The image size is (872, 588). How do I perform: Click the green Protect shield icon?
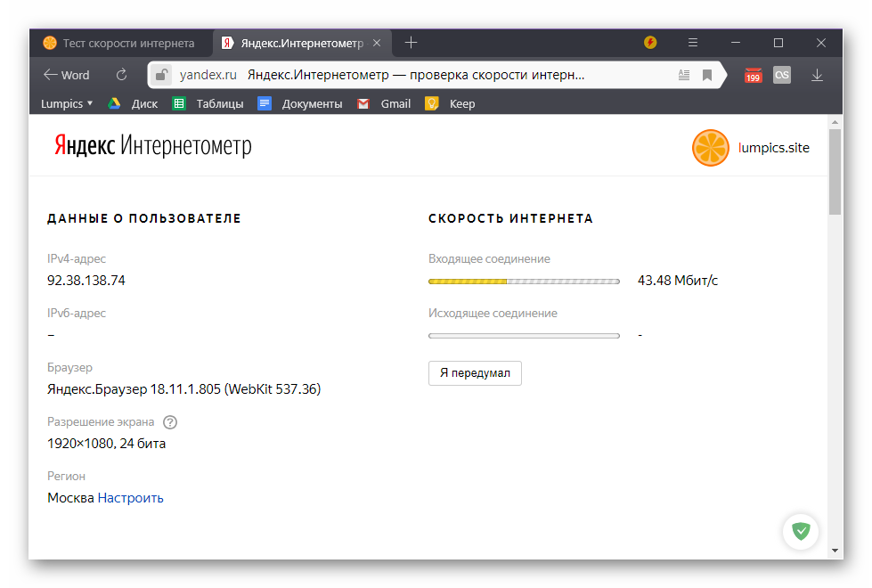pos(801,531)
